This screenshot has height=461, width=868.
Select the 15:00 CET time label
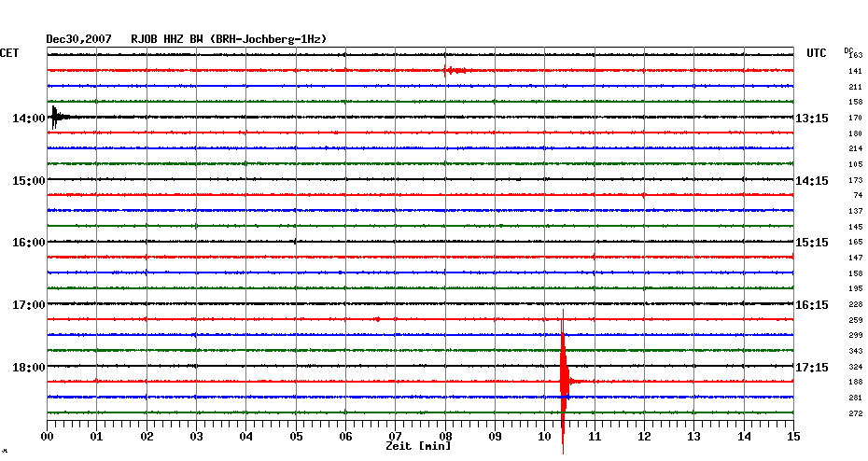click(x=29, y=181)
